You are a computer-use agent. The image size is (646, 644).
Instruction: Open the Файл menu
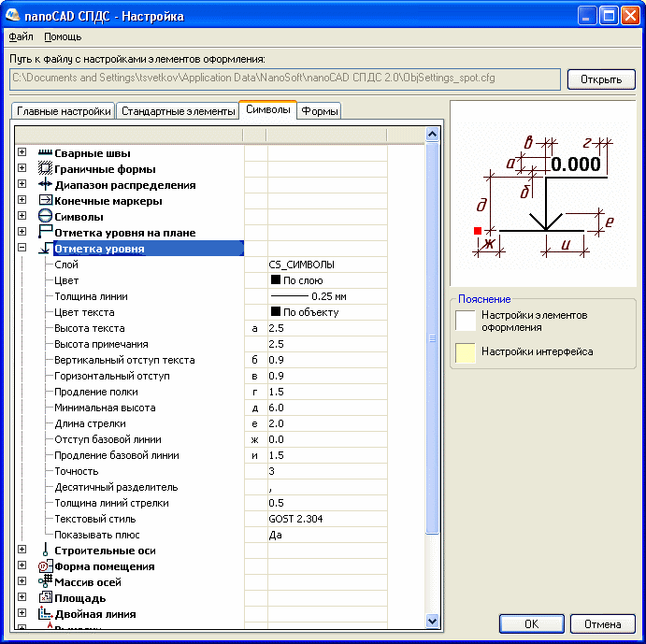point(21,36)
